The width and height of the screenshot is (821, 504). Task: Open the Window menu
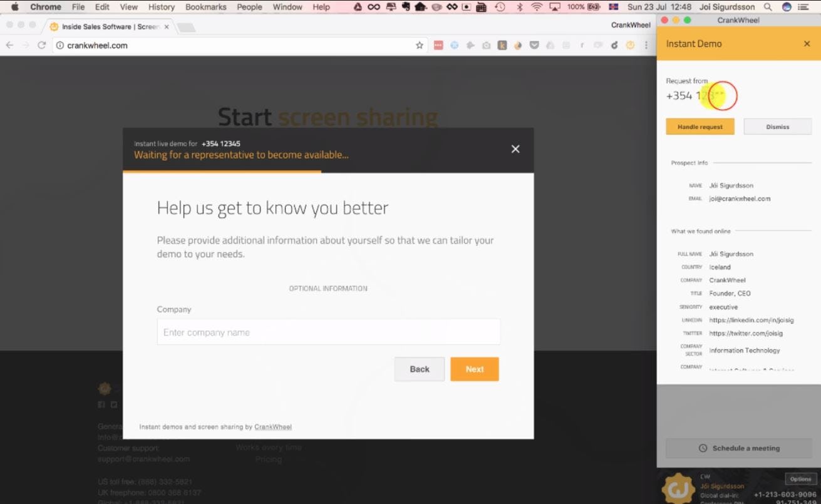coord(287,7)
